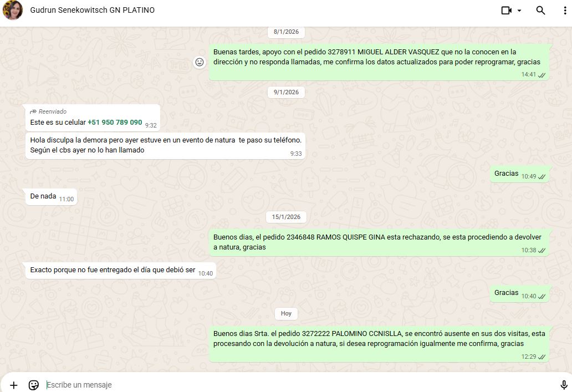The width and height of the screenshot is (572, 392).
Task: Open the three-dot chat menu
Action: tap(564, 11)
